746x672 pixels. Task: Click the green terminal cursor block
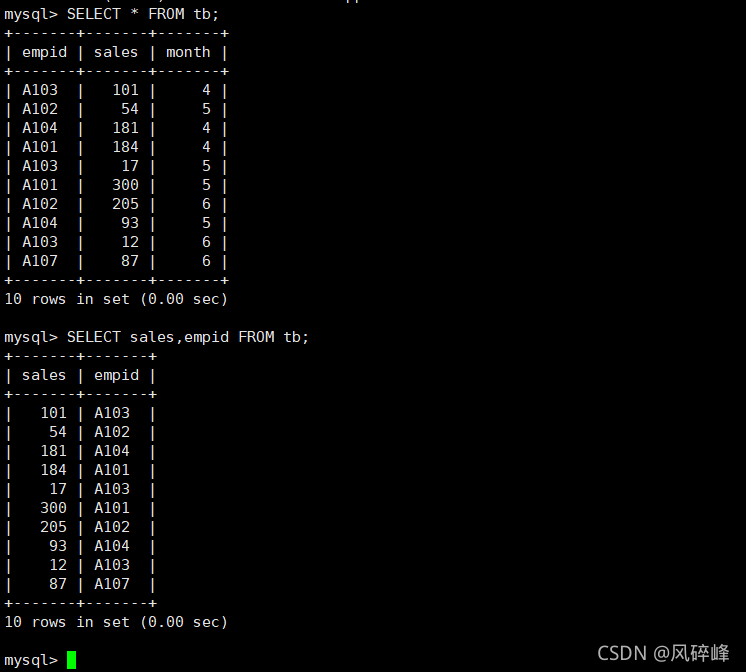point(71,660)
